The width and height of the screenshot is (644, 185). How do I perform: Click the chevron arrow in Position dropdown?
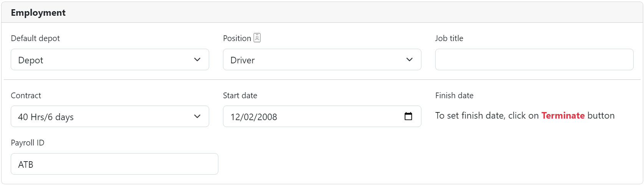[x=410, y=59]
